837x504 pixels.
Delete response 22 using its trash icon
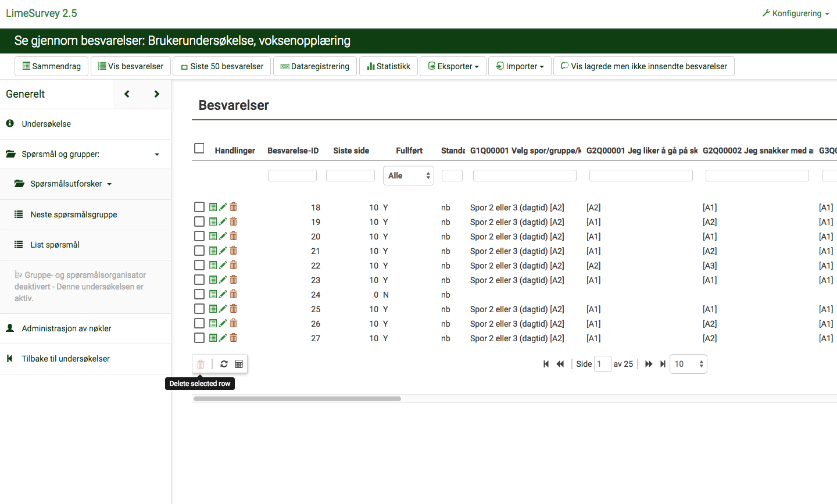[234, 265]
